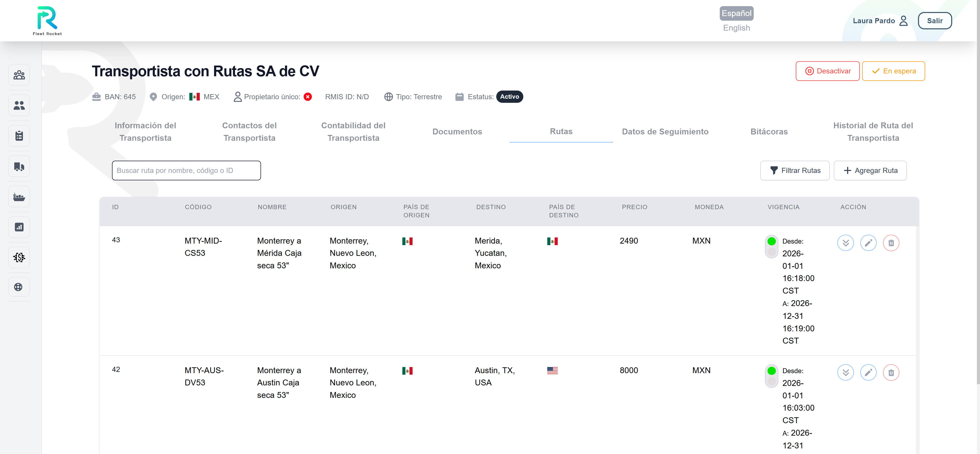Open the group of people sidebar icon
The height and width of the screenshot is (454, 980).
pos(19,75)
